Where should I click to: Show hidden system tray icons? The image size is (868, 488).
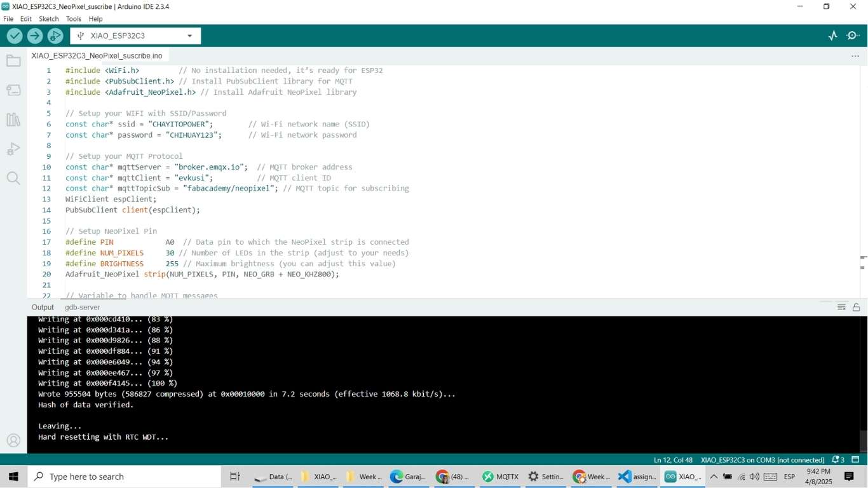point(714,477)
